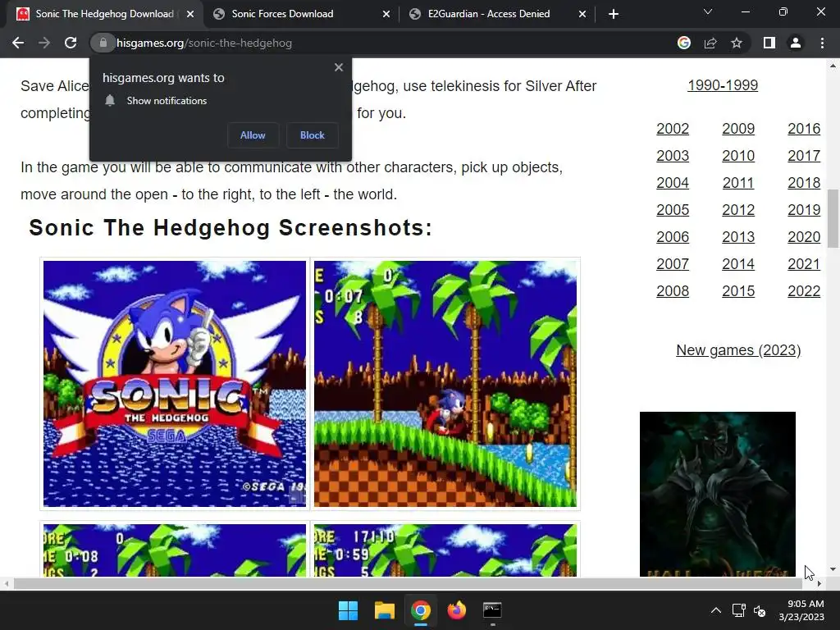Open the Sonic title screen screenshot
Image resolution: width=840 pixels, height=630 pixels.
tap(175, 384)
